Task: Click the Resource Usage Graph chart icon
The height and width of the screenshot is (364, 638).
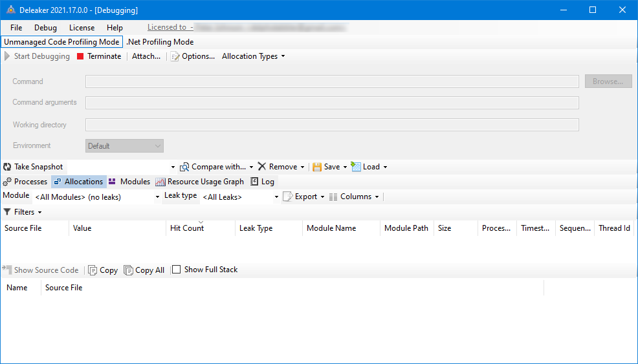Action: coord(160,182)
